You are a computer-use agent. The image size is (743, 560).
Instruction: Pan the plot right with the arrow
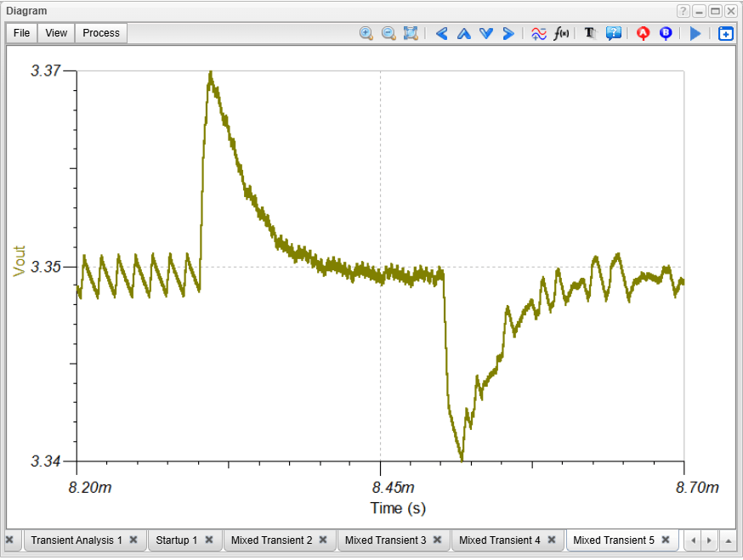tap(508, 33)
